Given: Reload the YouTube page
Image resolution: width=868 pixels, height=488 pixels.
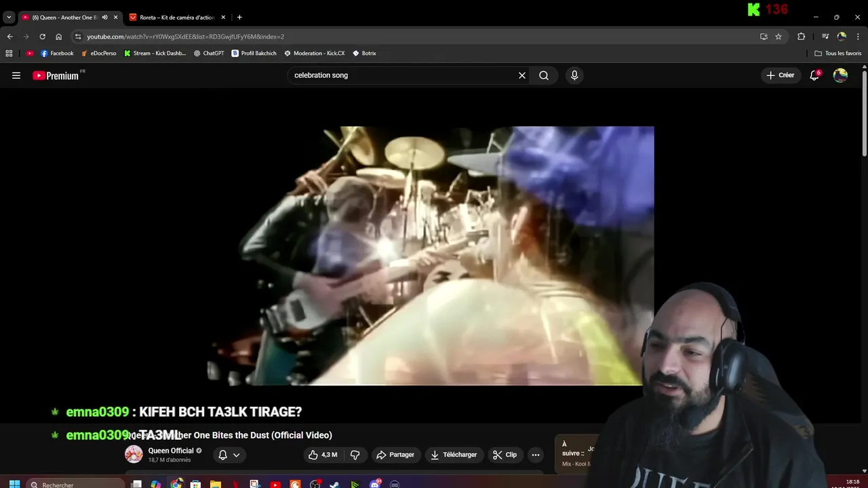Looking at the screenshot, I should coord(42,37).
